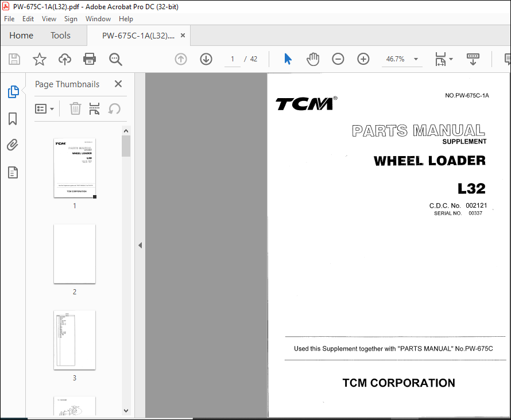This screenshot has height=420, width=511.
Task: Close the Page Thumbnails panel
Action: point(118,84)
